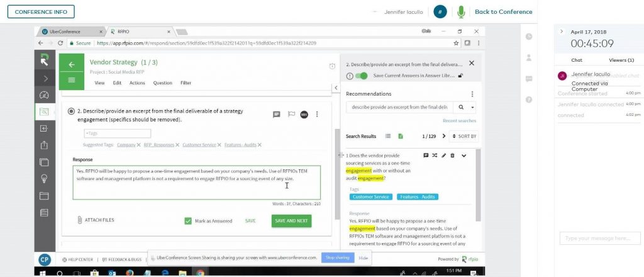The width and height of the screenshot is (644, 277).
Task: Open the Actions menu
Action: pyautogui.click(x=137, y=82)
